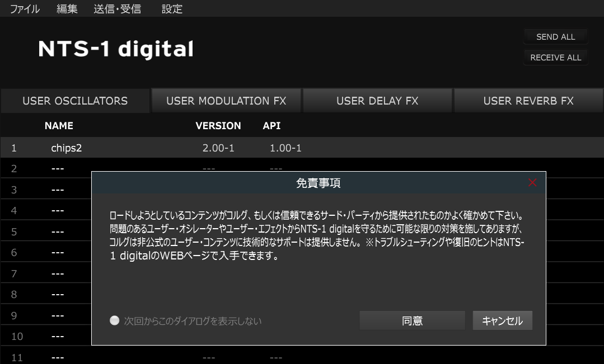Switch to USER REVERB FX tab

tap(528, 101)
